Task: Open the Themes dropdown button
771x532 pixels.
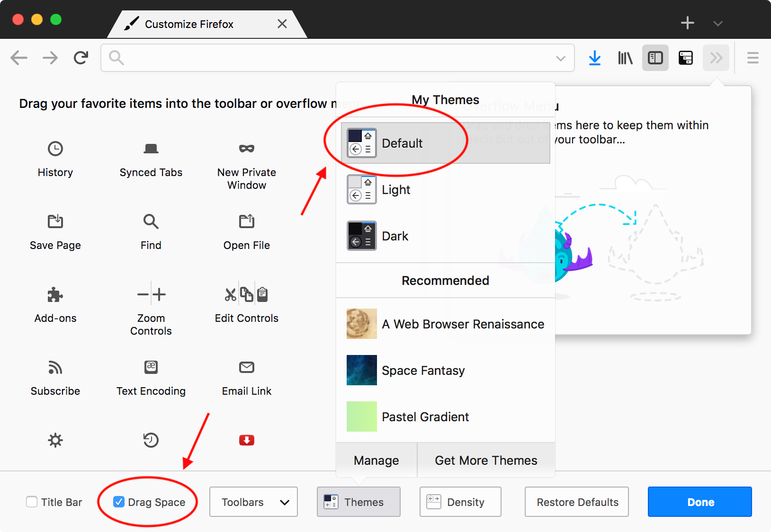Action: pyautogui.click(x=359, y=502)
